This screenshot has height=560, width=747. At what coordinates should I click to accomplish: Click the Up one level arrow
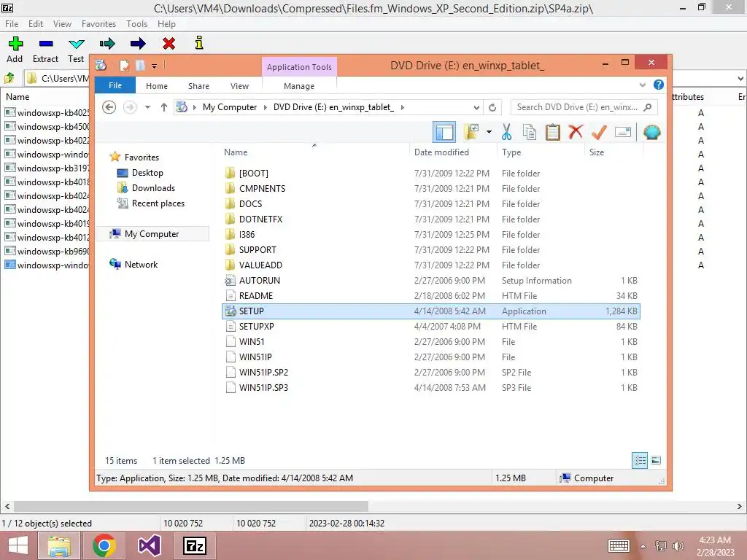tap(164, 107)
